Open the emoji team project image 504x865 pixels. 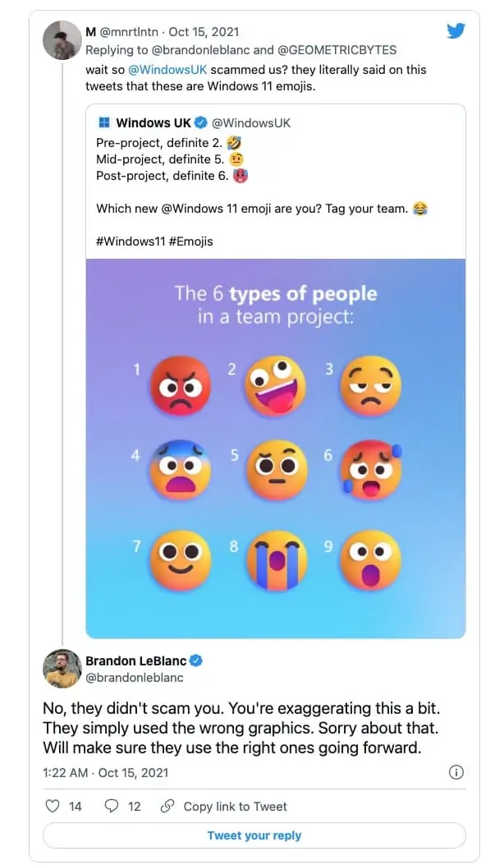[276, 448]
